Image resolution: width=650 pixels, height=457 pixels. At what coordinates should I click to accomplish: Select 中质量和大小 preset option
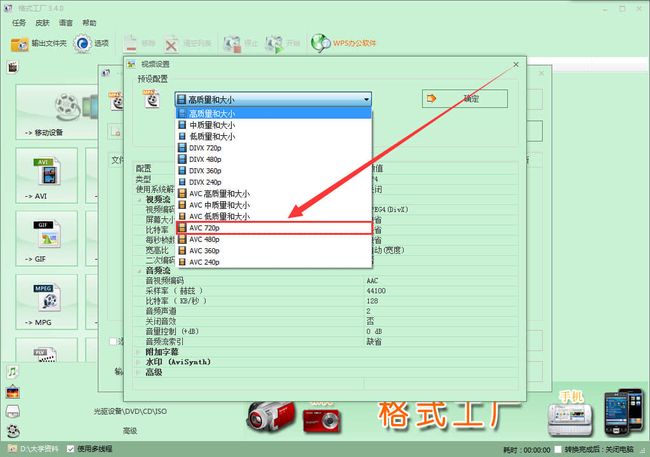(274, 125)
